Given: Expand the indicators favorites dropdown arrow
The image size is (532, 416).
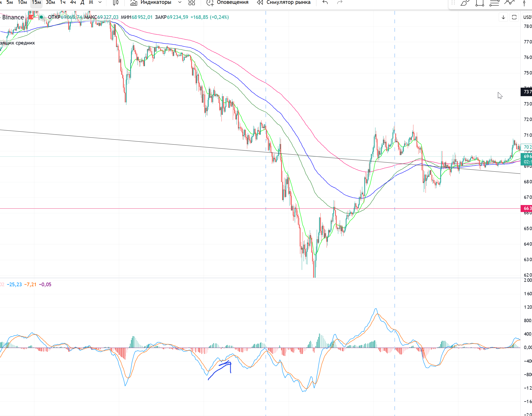Looking at the screenshot, I should [180, 3].
